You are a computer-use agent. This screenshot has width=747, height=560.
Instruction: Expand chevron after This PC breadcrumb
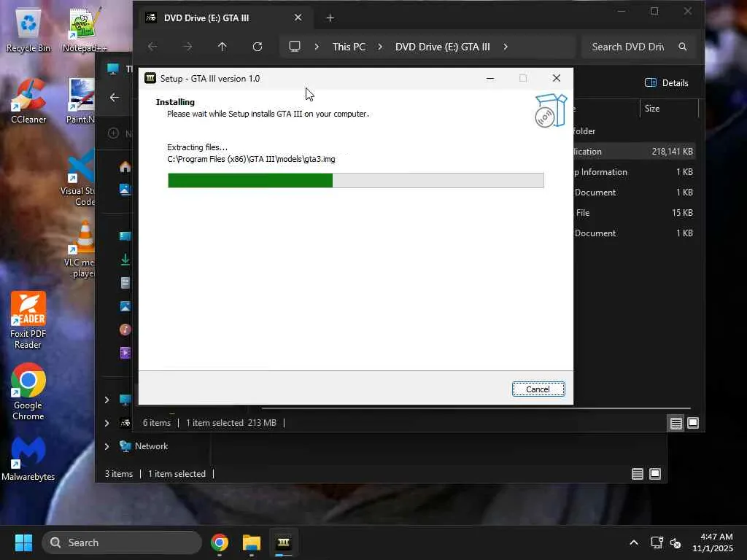tap(380, 47)
